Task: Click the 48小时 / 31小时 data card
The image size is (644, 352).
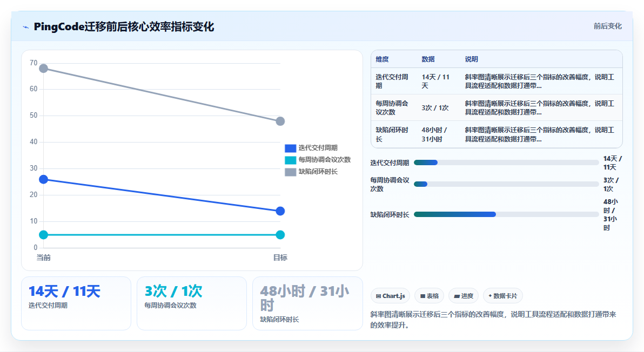Action: 307,303
